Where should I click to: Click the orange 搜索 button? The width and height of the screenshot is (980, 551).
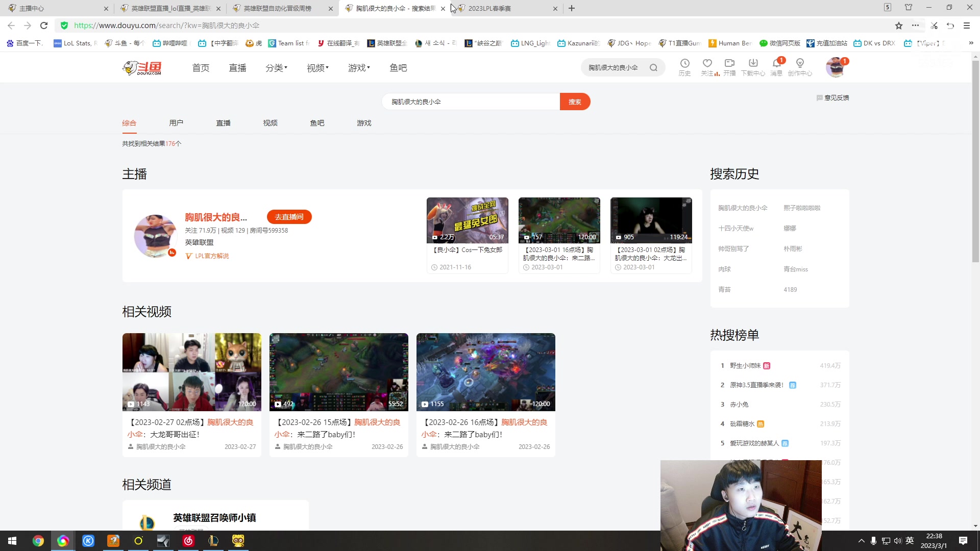(x=575, y=102)
